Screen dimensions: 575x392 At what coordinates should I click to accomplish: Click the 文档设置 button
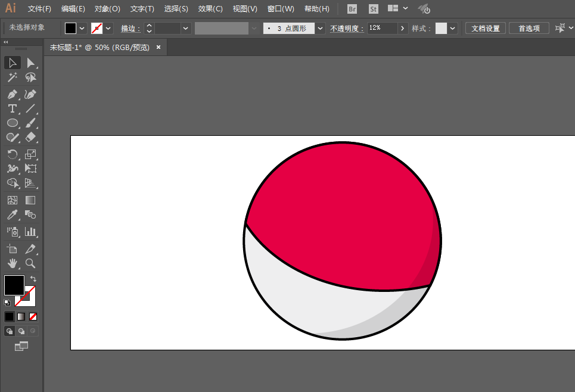485,28
